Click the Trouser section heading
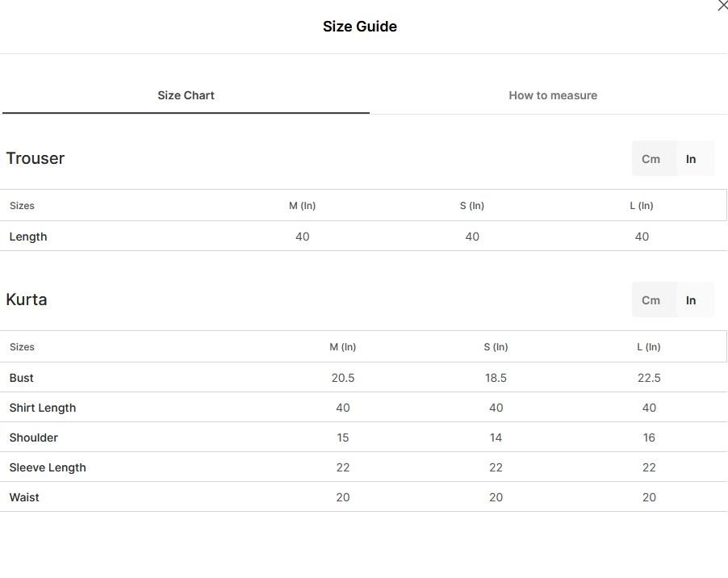 point(36,158)
